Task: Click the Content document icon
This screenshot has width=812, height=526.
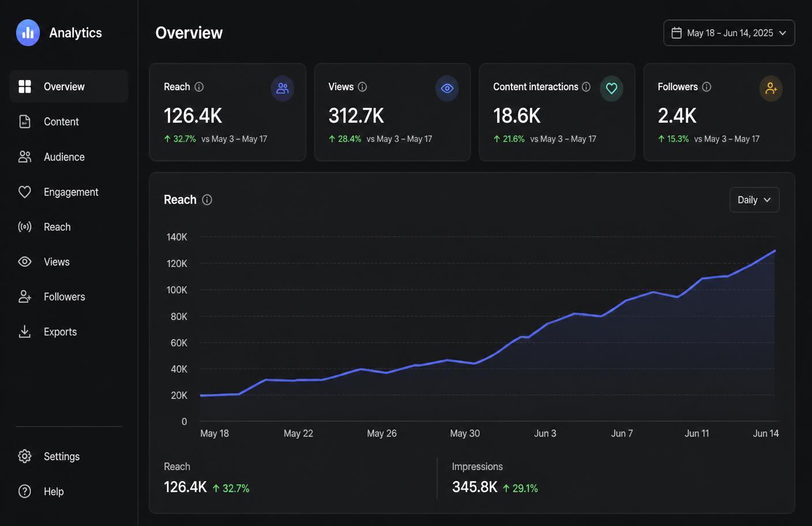Action: pos(25,122)
